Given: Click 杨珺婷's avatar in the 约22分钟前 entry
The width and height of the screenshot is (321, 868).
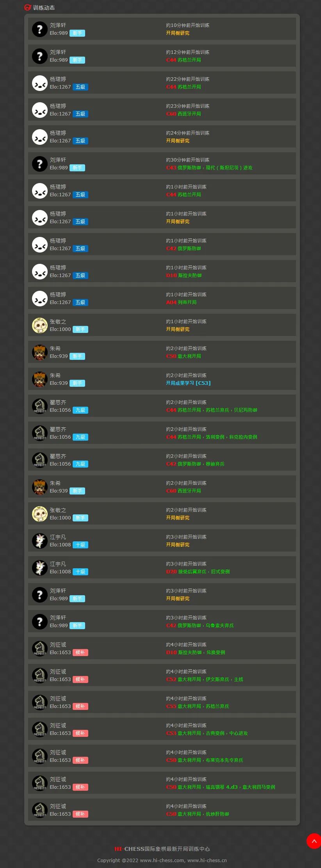Looking at the screenshot, I should click(x=39, y=83).
